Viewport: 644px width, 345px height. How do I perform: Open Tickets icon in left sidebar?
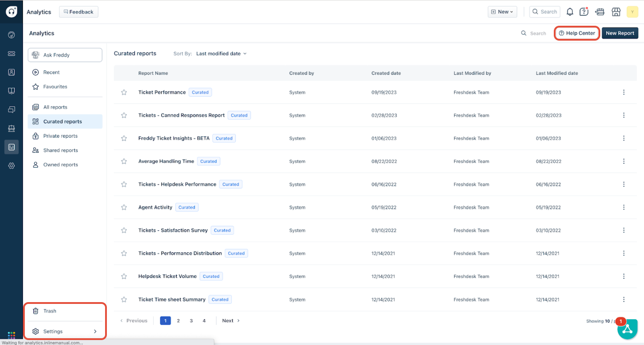point(12,54)
